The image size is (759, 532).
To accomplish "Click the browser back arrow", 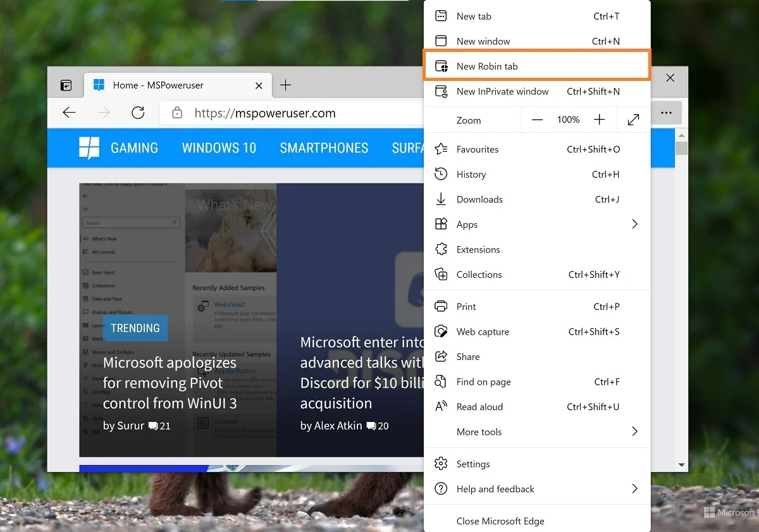I will (69, 113).
